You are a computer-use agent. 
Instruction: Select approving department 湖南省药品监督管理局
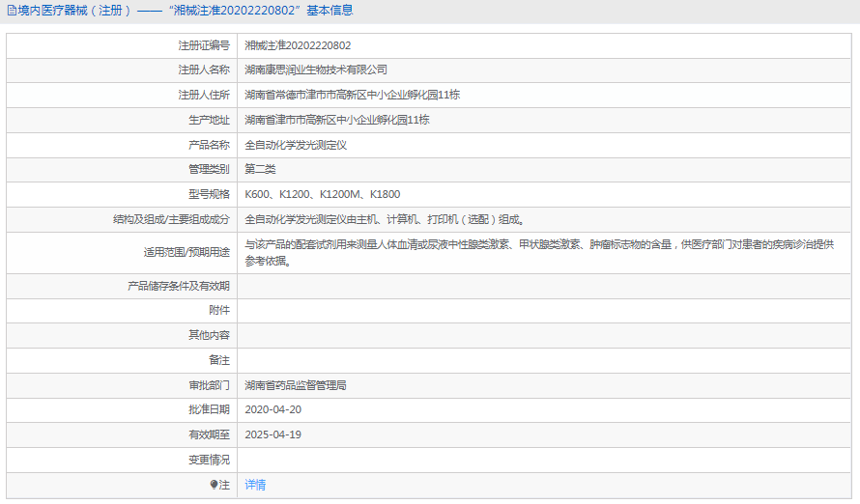click(296, 385)
